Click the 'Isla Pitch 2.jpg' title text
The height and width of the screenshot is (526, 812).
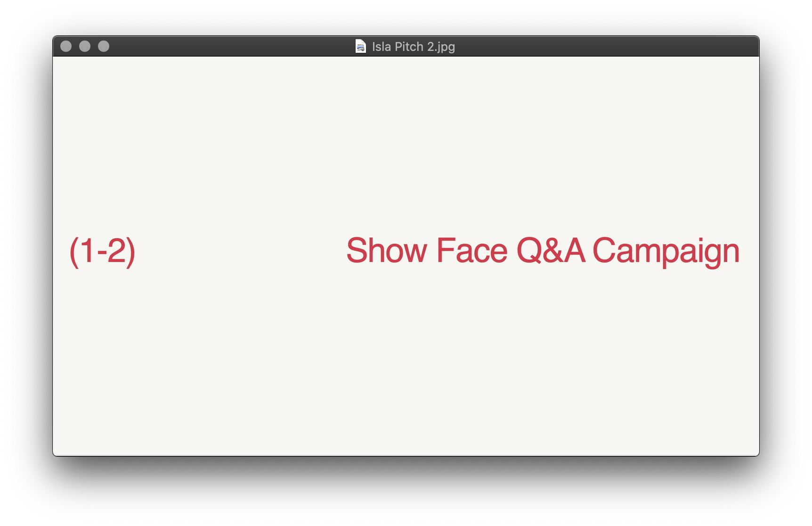point(414,47)
